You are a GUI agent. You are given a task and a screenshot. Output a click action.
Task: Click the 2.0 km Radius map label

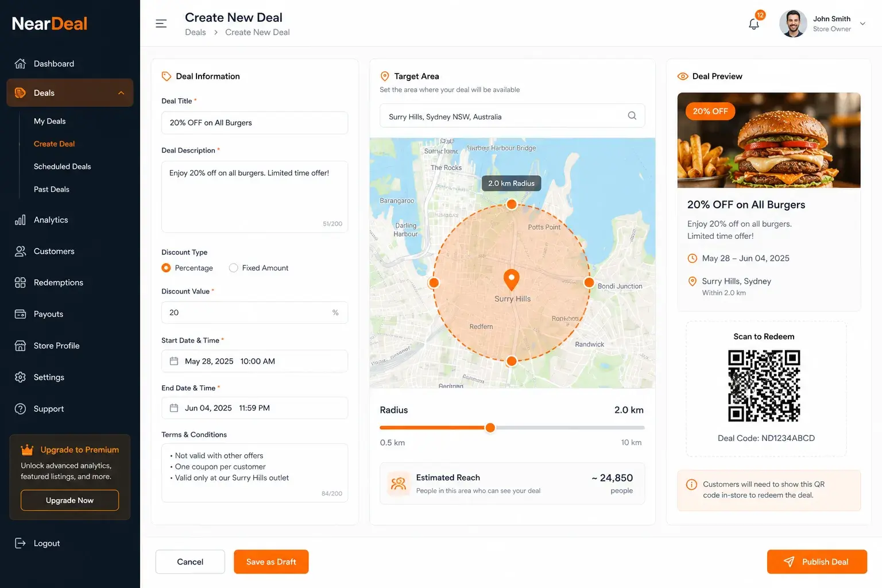coord(511,183)
